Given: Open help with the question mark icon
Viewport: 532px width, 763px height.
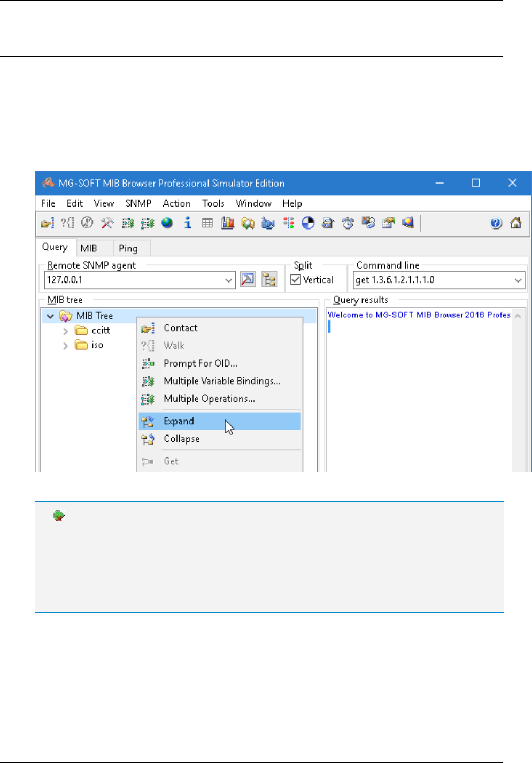Looking at the screenshot, I should [x=496, y=223].
